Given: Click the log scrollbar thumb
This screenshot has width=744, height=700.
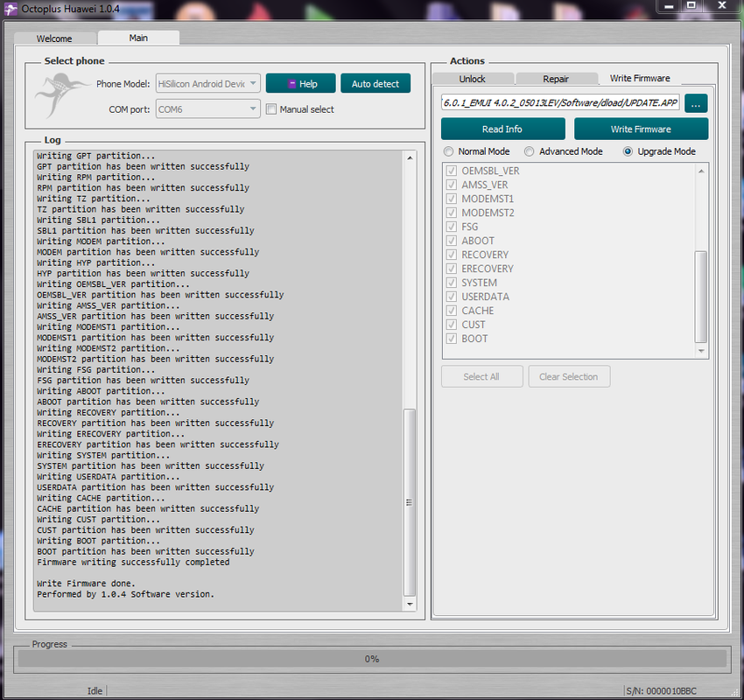Looking at the screenshot, I should pyautogui.click(x=410, y=502).
